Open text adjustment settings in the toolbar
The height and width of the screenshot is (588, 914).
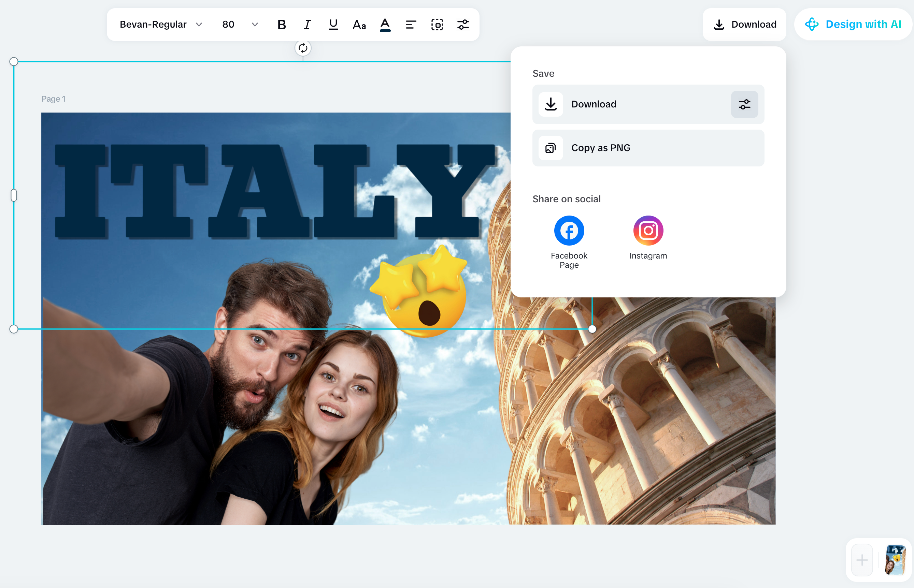coord(463,25)
